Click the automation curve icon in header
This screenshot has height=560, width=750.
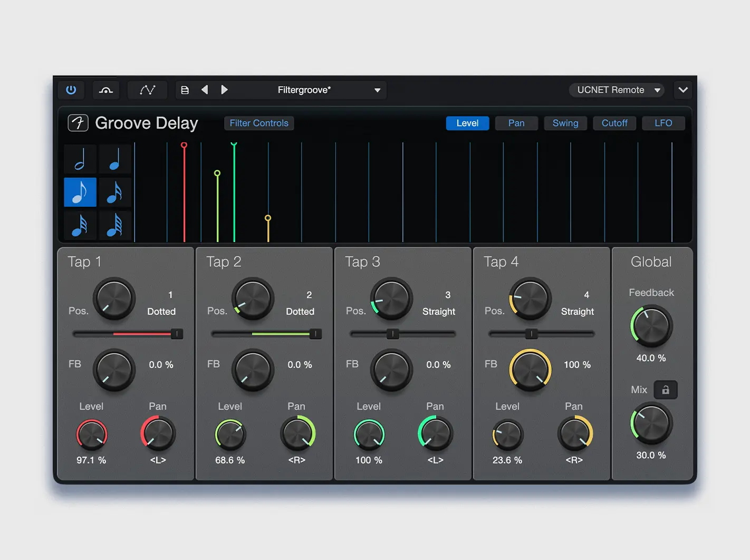147,90
